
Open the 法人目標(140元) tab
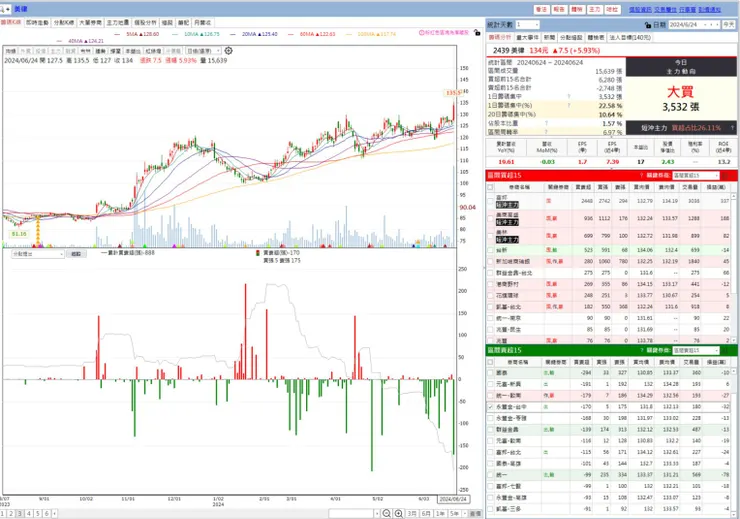point(630,37)
